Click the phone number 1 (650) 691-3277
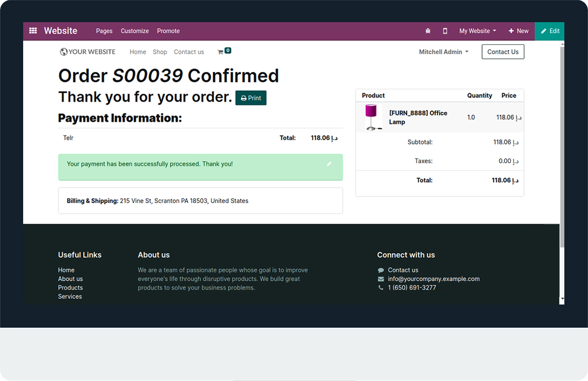This screenshot has height=381, width=588. click(x=412, y=287)
